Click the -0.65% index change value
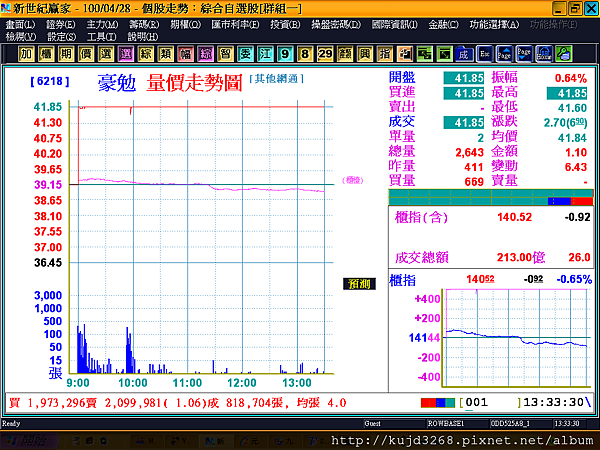The image size is (600, 450). [574, 279]
